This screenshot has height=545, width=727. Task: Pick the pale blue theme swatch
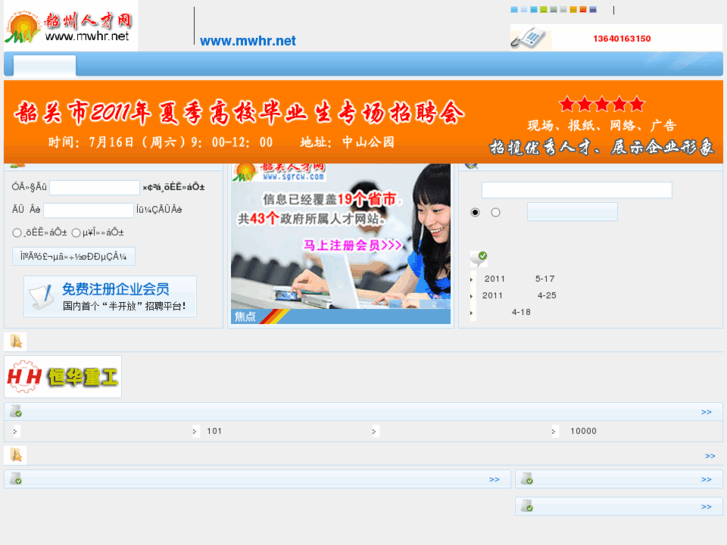tap(524, 10)
